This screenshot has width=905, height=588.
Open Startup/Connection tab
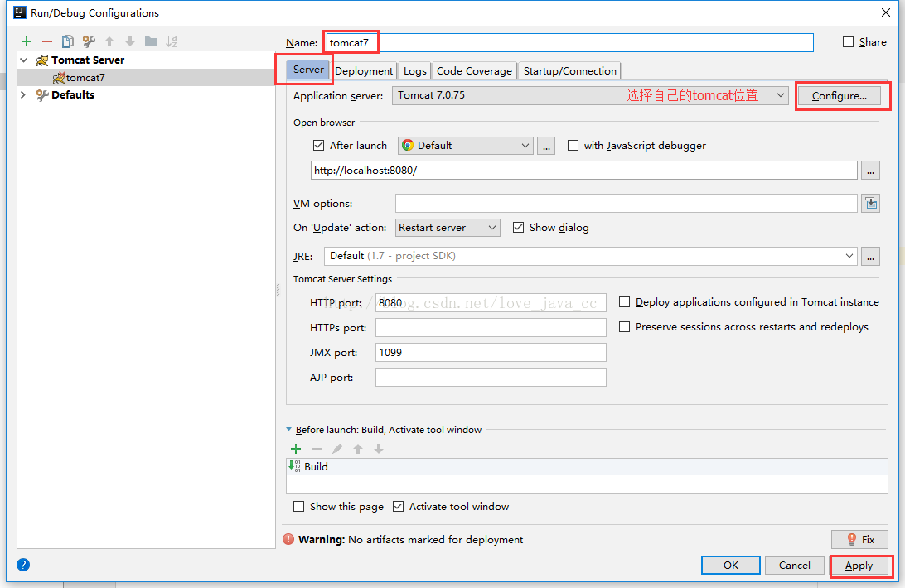569,70
